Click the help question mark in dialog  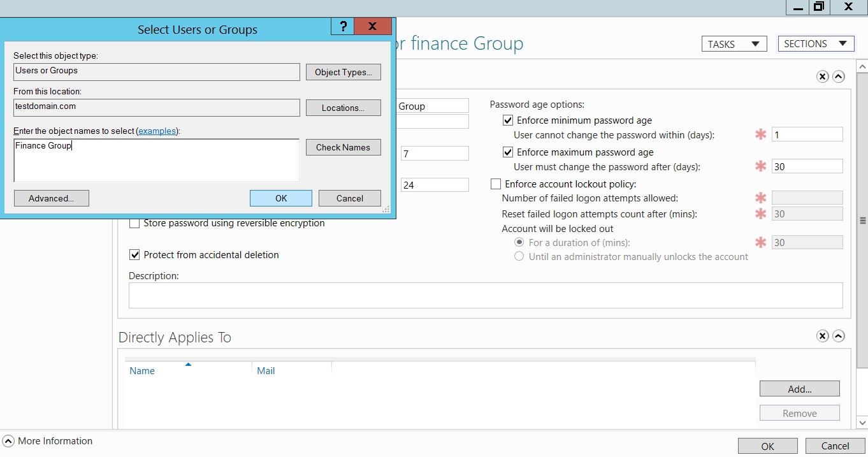tap(343, 26)
